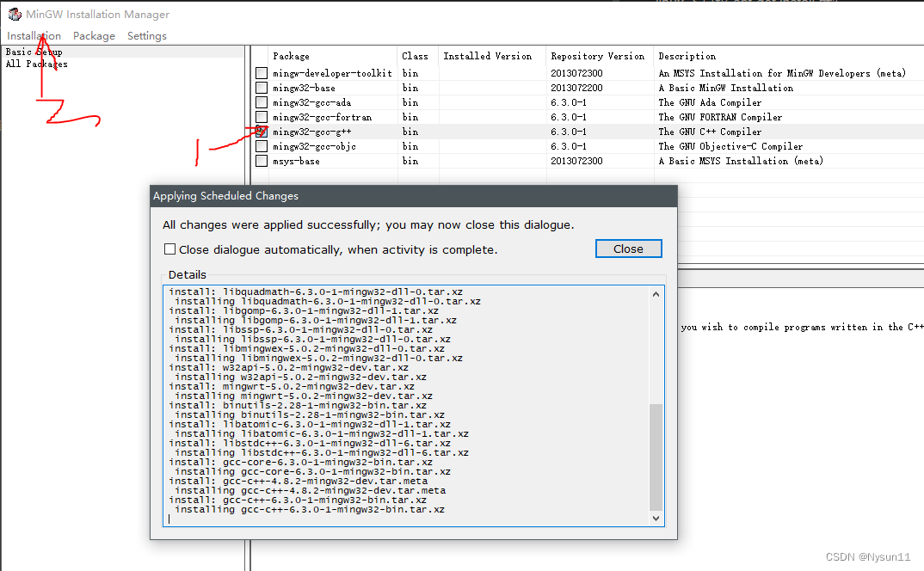The image size is (924, 571).
Task: Click the Details log scrollbar thumb
Action: [656, 457]
